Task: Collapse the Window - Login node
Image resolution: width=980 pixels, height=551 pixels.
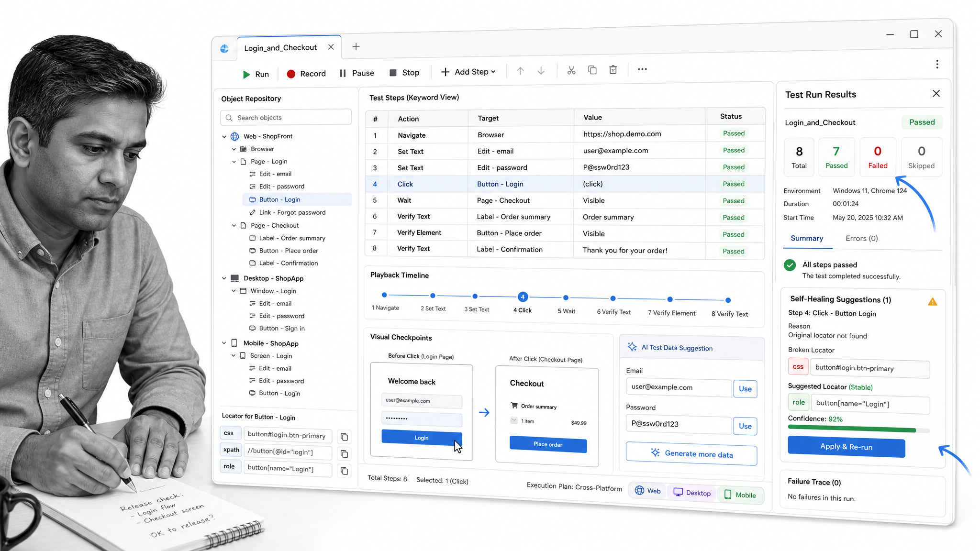Action: tap(234, 291)
